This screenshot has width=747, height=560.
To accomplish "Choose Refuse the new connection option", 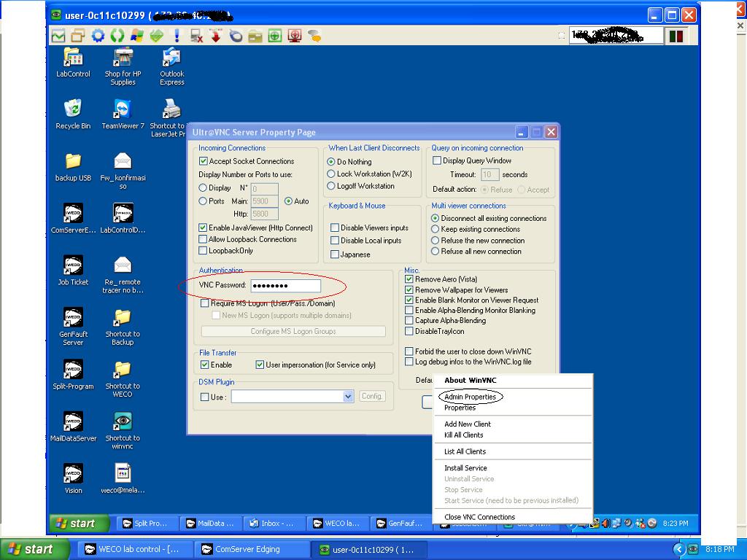I will click(x=435, y=241).
